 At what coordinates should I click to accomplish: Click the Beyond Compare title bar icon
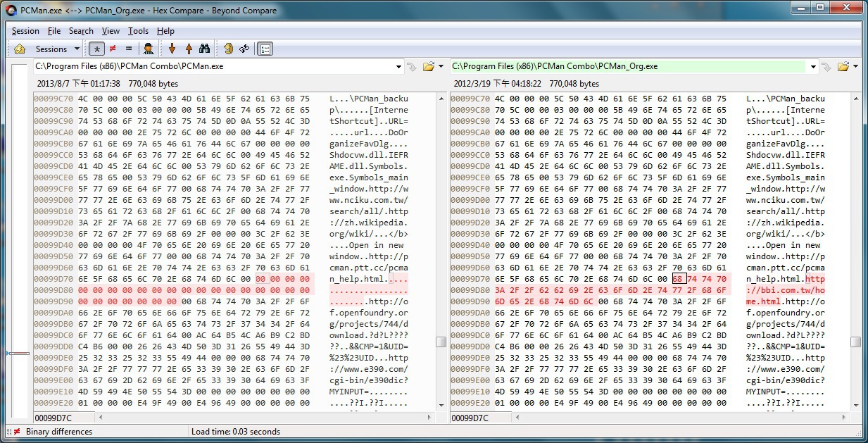coord(11,10)
